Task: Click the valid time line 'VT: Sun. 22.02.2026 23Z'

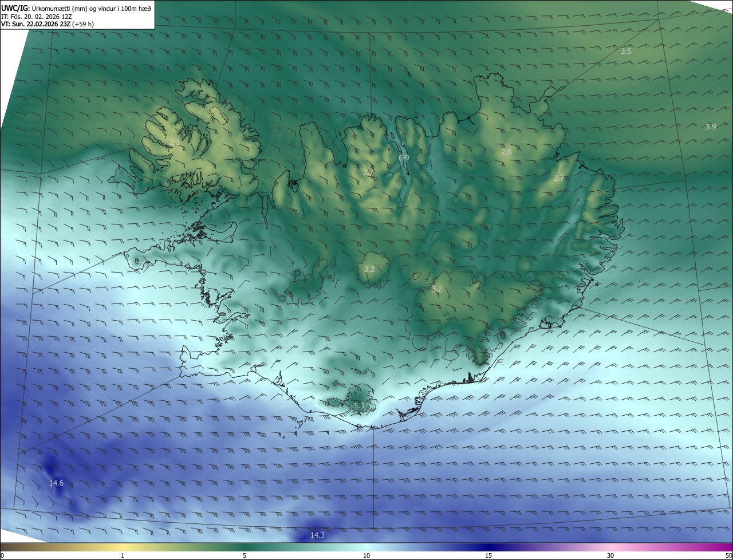Action: pyautogui.click(x=36, y=24)
